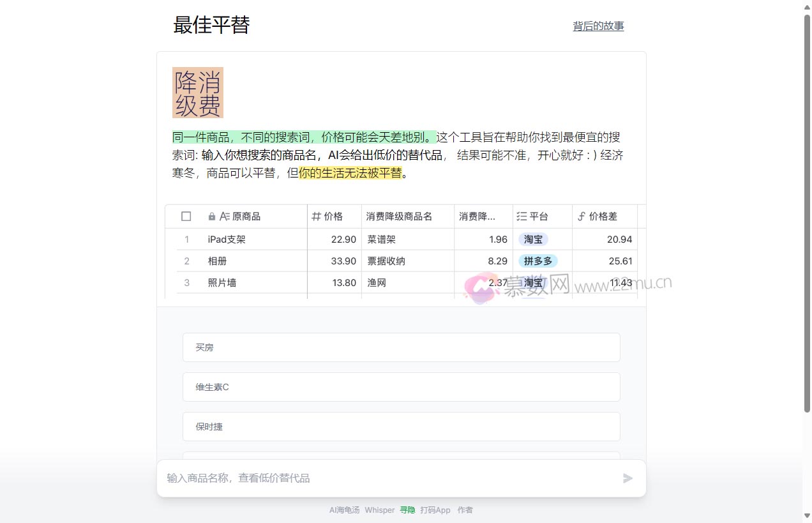This screenshot has width=812, height=523.
Task: Open the 打码App footer link
Action: [x=435, y=510]
